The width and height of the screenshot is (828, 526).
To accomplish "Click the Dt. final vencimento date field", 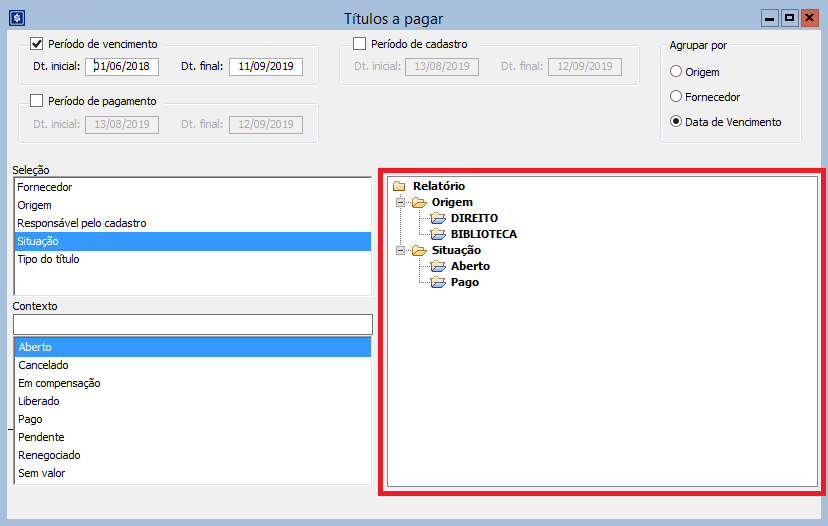I will click(x=265, y=67).
